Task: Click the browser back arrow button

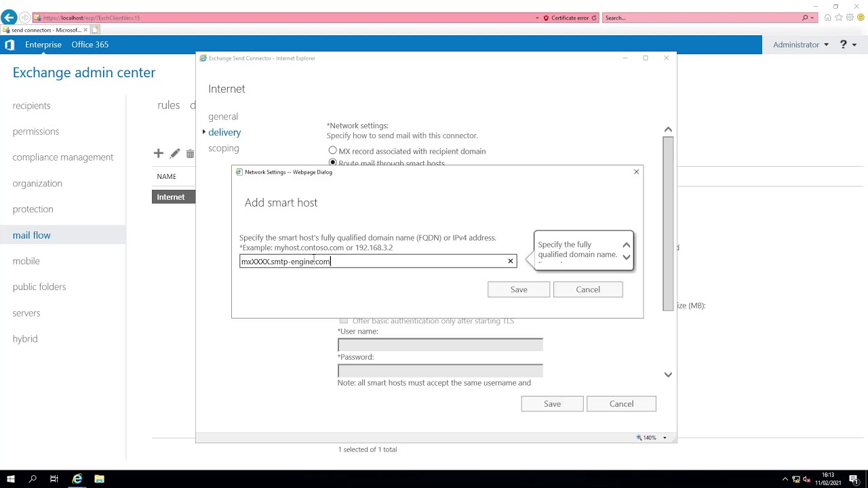Action: pyautogui.click(x=9, y=18)
